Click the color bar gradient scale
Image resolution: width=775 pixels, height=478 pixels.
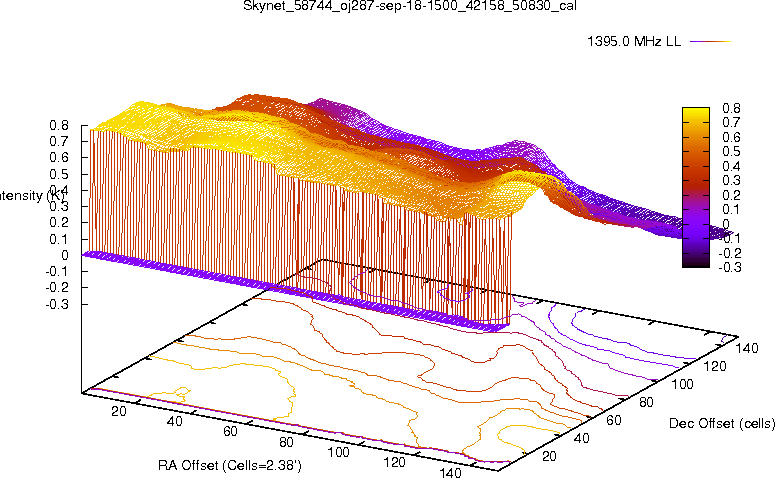695,187
